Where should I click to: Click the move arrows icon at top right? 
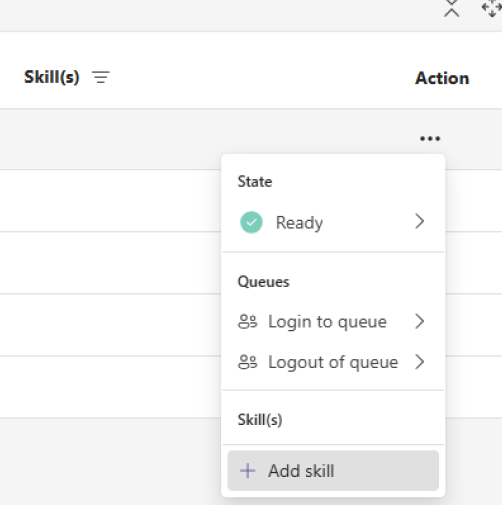492,8
